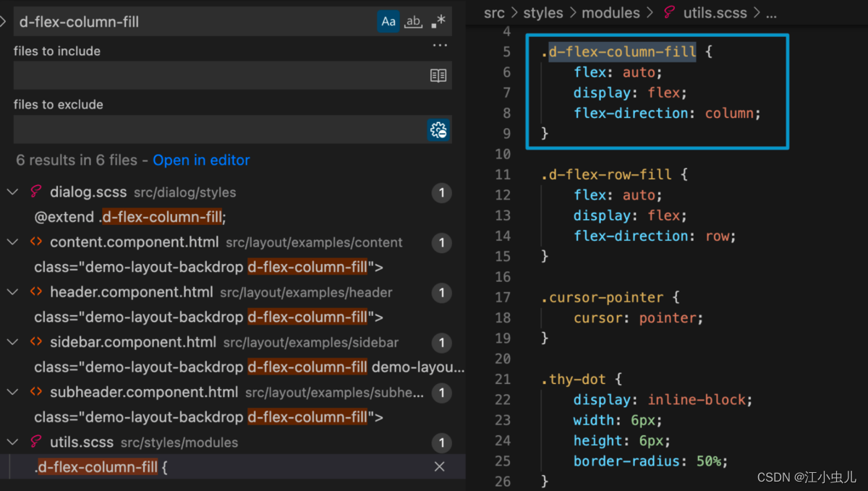Collapse sidebar.component.html result group

click(x=12, y=342)
